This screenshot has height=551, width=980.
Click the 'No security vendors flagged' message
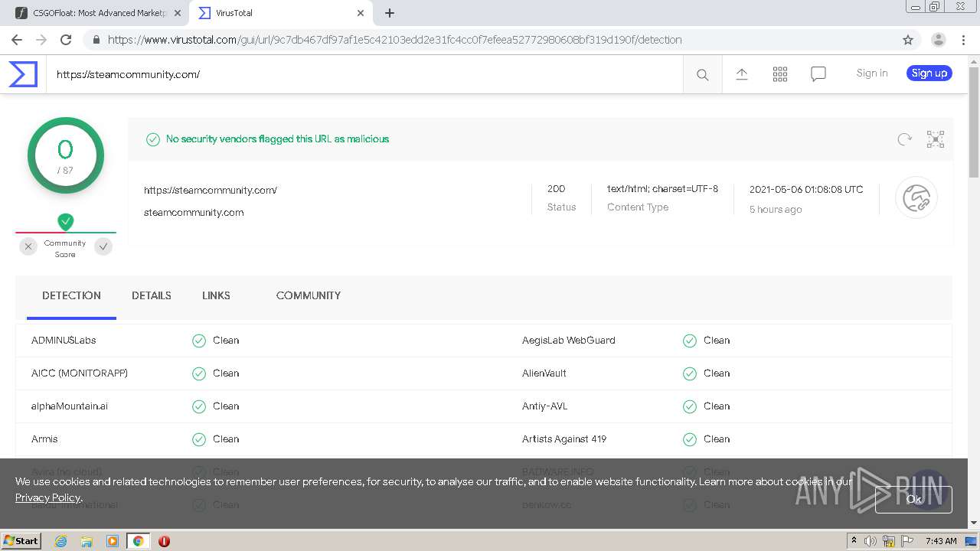pyautogui.click(x=278, y=139)
